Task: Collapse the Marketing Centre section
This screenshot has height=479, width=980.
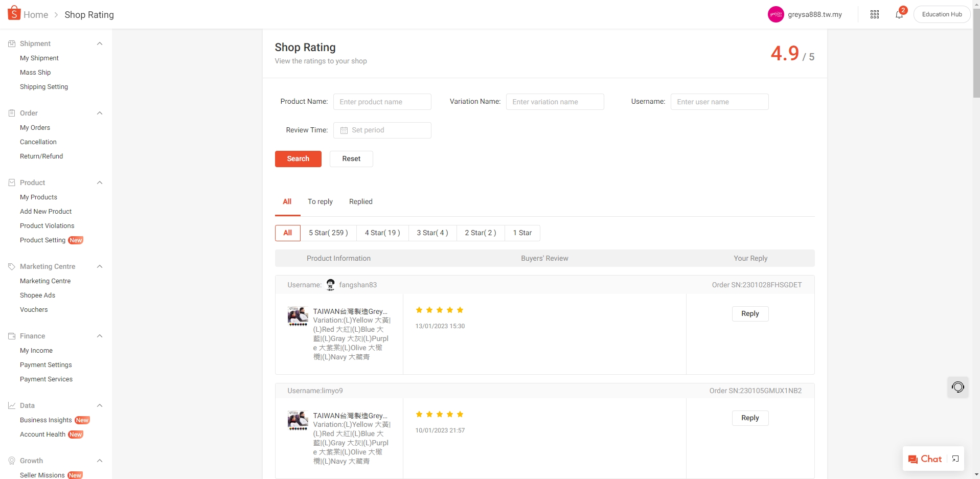Action: [x=100, y=266]
